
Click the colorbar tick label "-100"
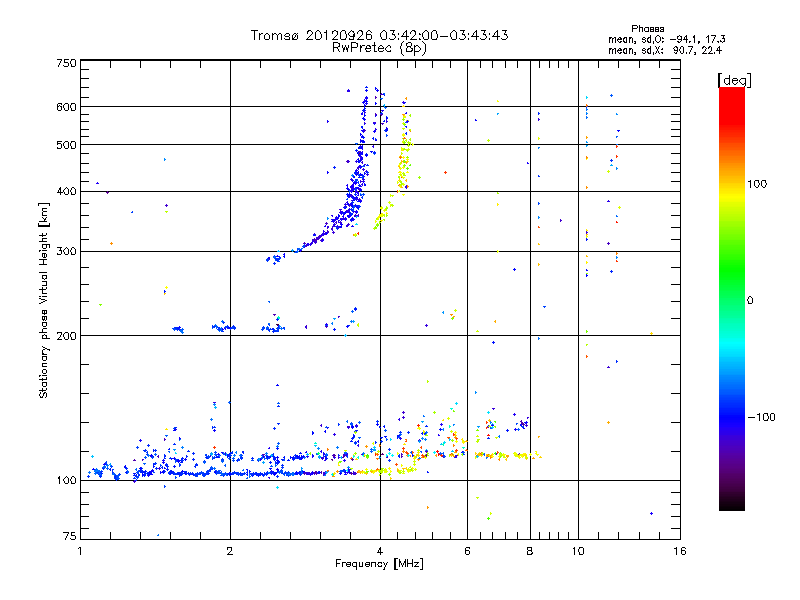point(761,417)
